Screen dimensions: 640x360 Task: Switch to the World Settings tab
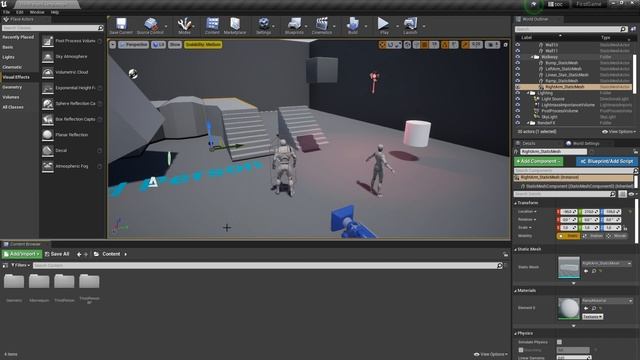coord(582,143)
